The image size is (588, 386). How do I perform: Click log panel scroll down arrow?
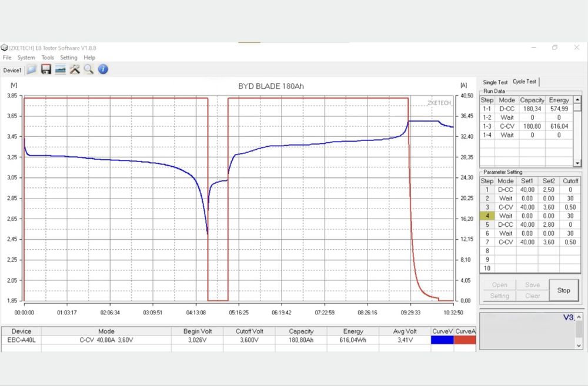tap(579, 345)
